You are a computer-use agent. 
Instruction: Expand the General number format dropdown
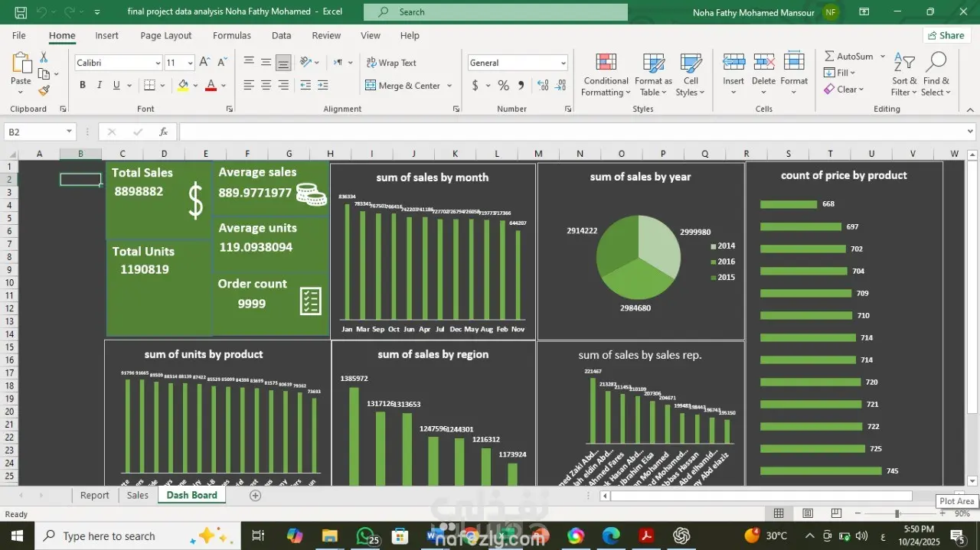click(x=563, y=63)
